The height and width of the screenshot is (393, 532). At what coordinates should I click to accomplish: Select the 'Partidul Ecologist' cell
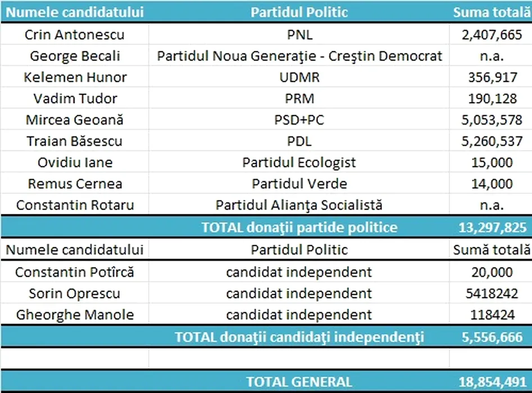tap(299, 163)
